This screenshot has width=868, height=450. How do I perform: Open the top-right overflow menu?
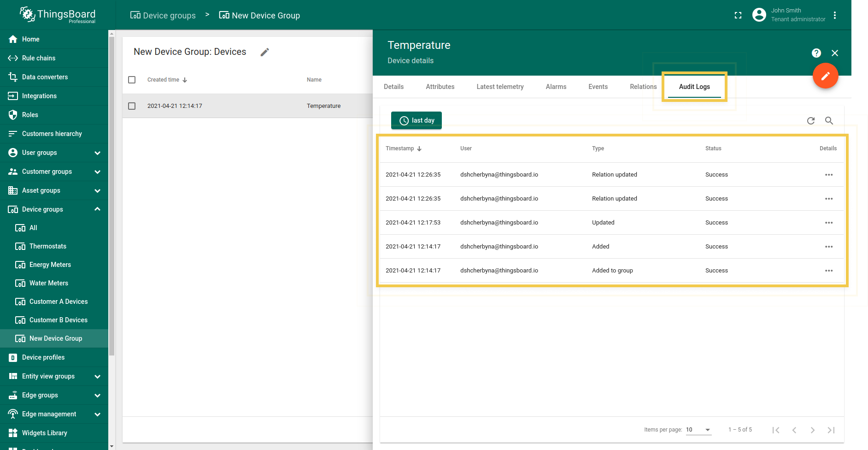tap(835, 15)
